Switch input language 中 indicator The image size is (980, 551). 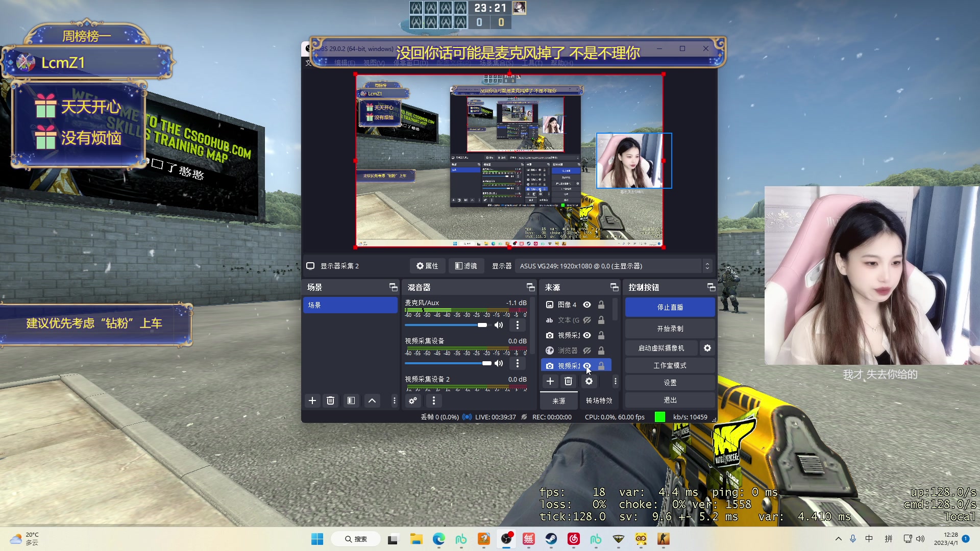point(869,539)
